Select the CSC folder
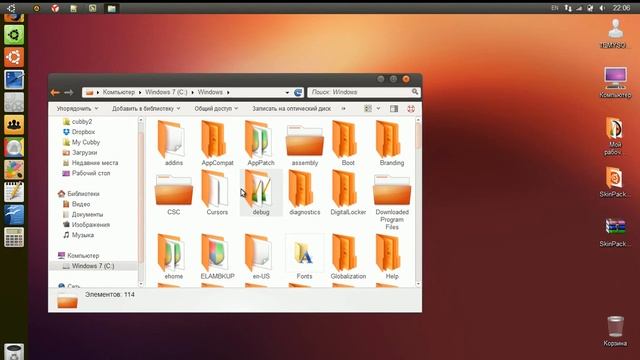This screenshot has width=640, height=360. tap(173, 193)
